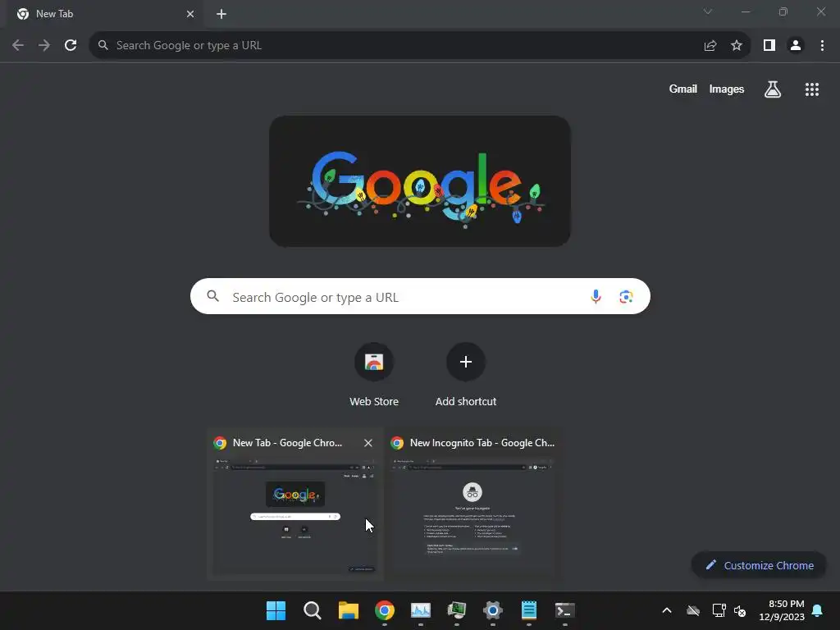The height and width of the screenshot is (630, 840).
Task: Open Images link
Action: point(727,89)
